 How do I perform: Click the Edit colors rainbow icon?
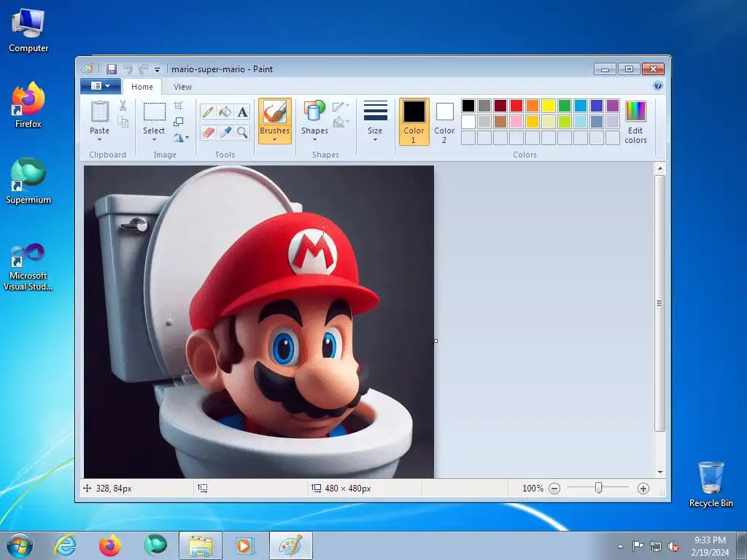coord(635,111)
